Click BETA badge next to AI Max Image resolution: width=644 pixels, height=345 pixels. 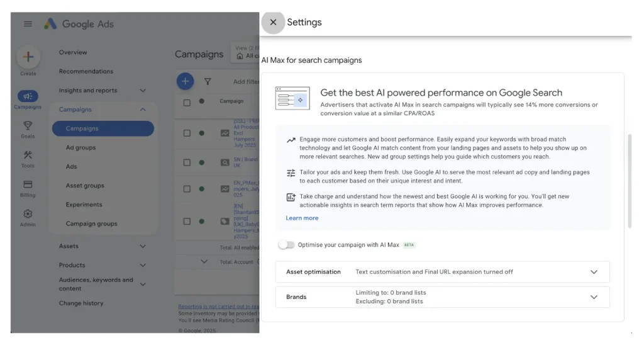[x=409, y=245]
